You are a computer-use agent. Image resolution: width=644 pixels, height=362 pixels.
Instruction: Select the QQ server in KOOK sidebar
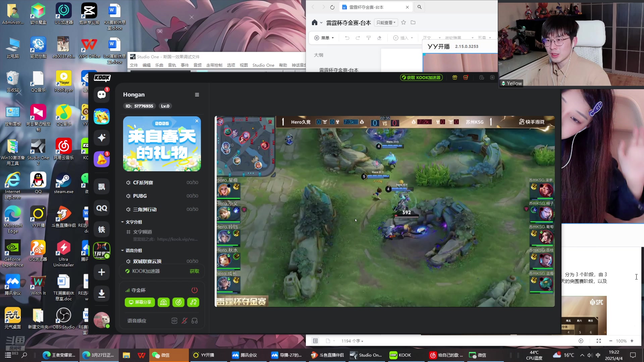102,208
